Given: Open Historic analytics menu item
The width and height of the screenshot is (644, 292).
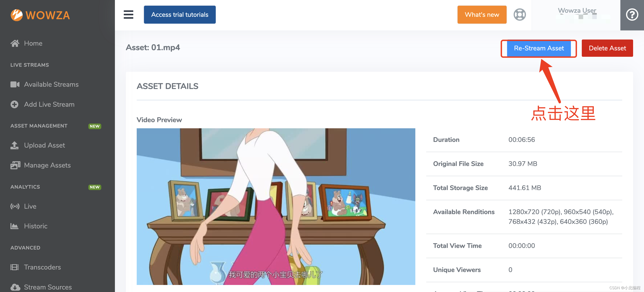Looking at the screenshot, I should coord(35,226).
